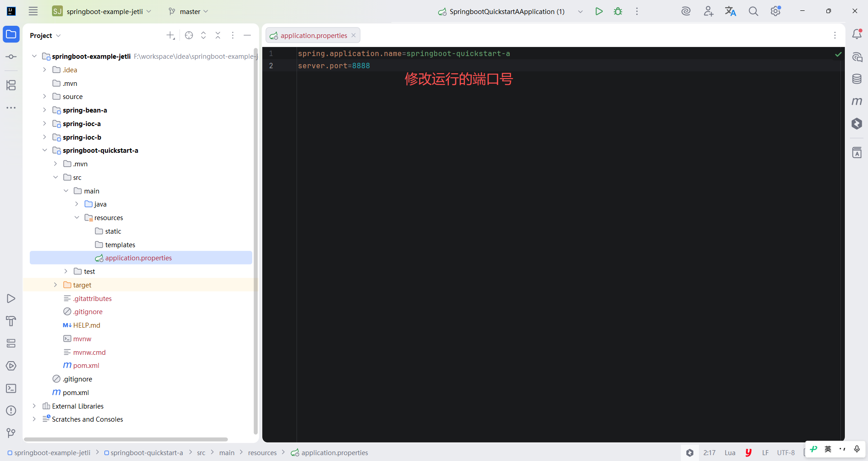Toggle the IME language indicator 英
Image resolution: width=868 pixels, height=461 pixels.
click(828, 449)
